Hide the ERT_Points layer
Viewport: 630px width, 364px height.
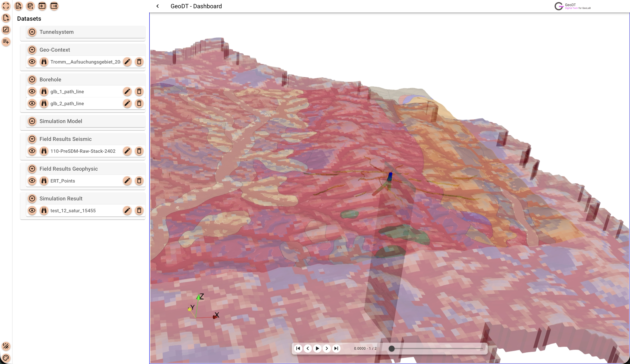pyautogui.click(x=32, y=181)
